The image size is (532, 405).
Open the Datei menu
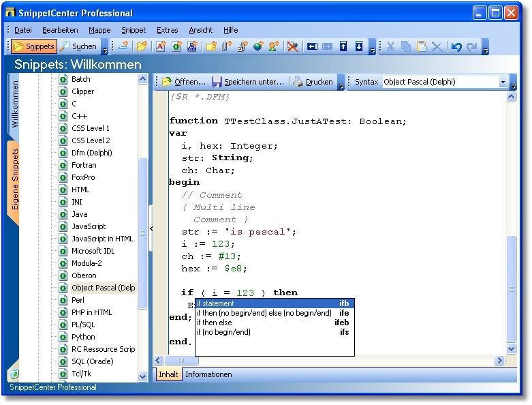coord(22,30)
